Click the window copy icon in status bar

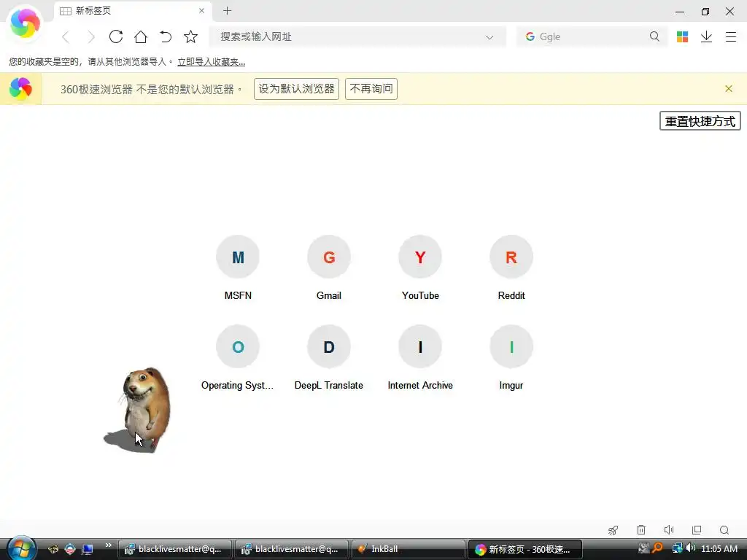coord(697,530)
